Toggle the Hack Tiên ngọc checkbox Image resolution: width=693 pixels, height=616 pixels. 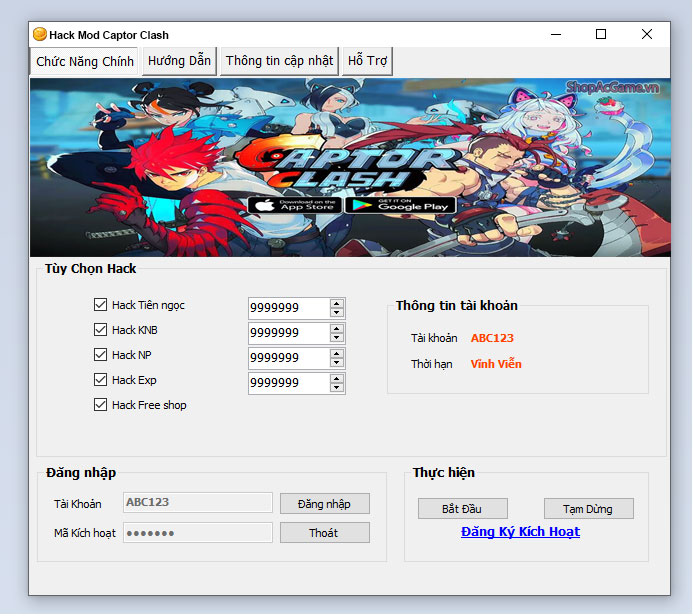click(x=100, y=304)
